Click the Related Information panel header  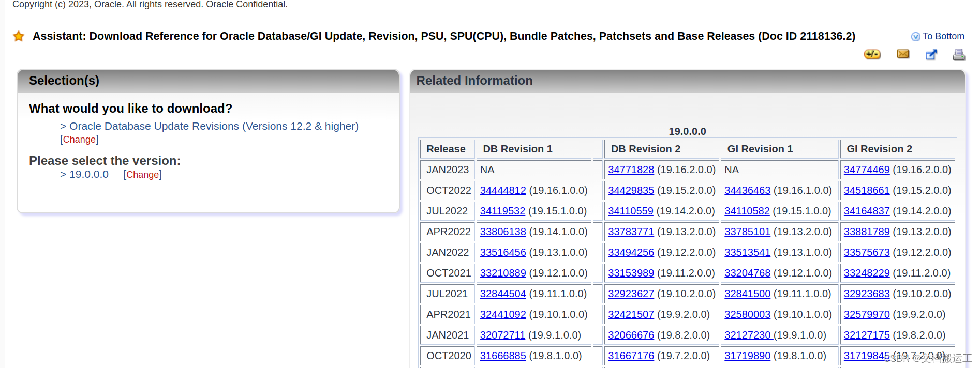687,81
